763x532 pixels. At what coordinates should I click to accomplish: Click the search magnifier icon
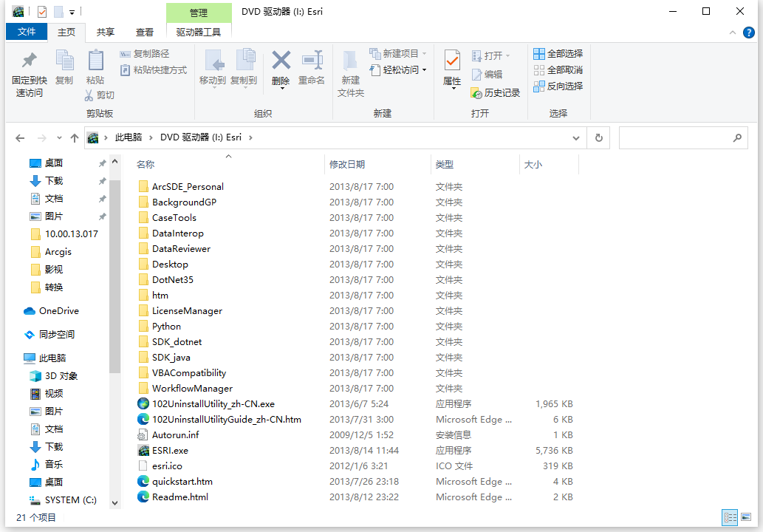point(737,137)
